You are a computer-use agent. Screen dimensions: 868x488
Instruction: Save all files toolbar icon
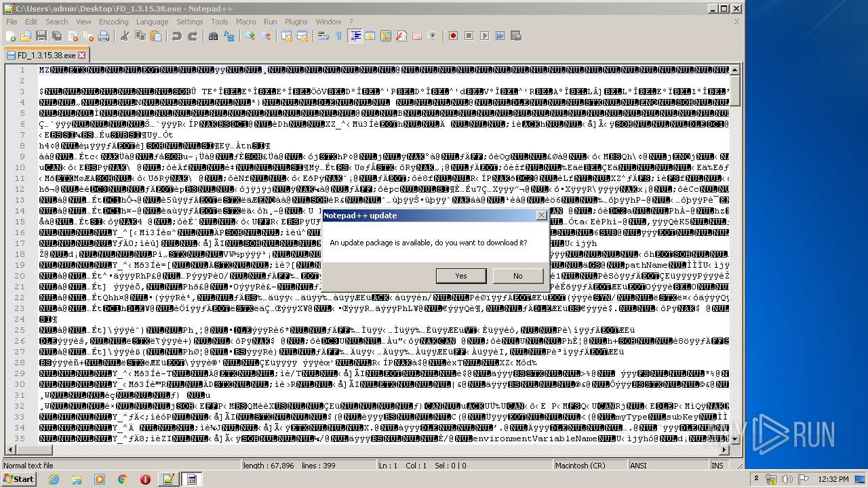[x=57, y=36]
